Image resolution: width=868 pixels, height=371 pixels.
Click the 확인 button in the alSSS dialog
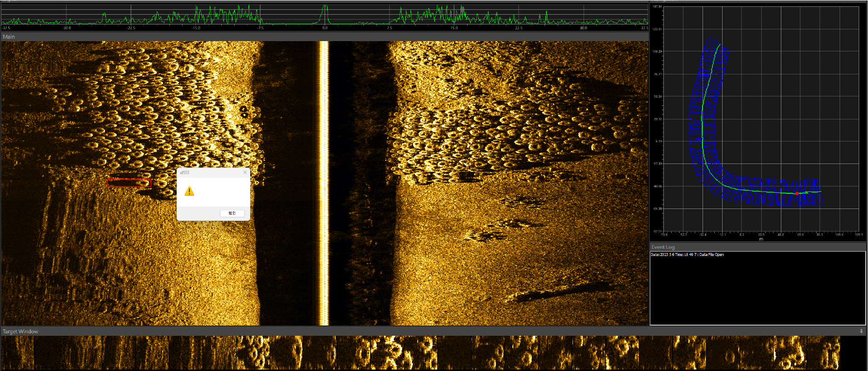tap(232, 213)
